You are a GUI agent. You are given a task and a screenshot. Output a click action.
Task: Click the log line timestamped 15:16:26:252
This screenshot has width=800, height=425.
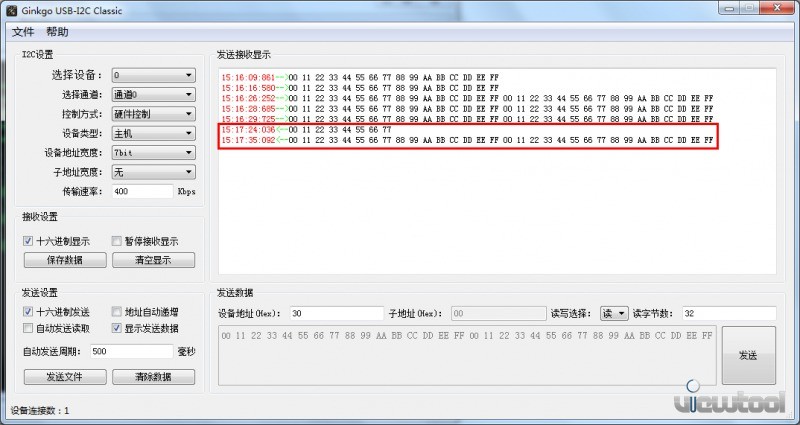[467, 98]
